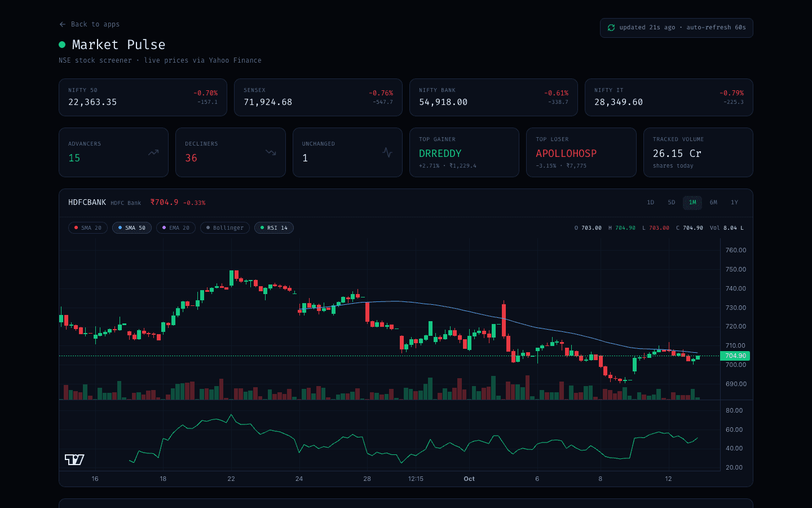The height and width of the screenshot is (508, 812).
Task: Click the Vol 8.04 L readout
Action: [x=727, y=228]
